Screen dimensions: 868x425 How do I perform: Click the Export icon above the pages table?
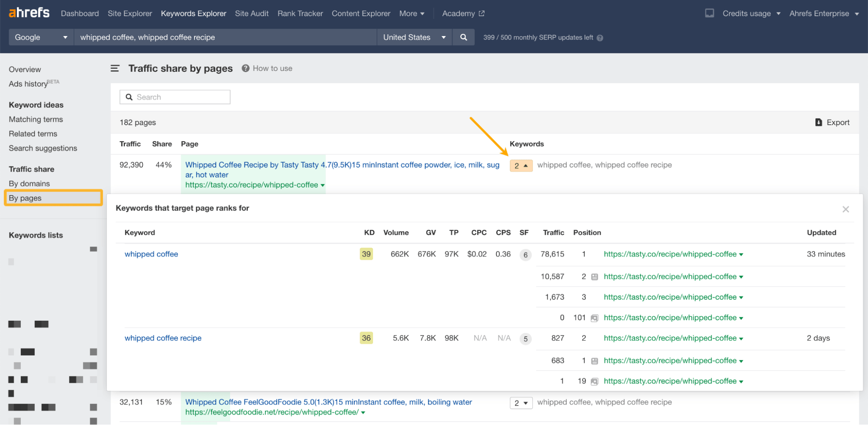(818, 122)
